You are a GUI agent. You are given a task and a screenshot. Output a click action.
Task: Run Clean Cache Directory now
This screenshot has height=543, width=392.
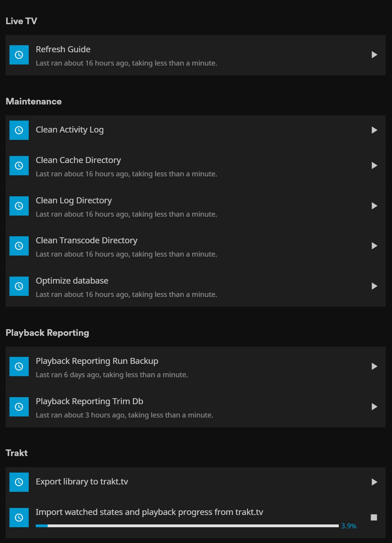point(374,165)
